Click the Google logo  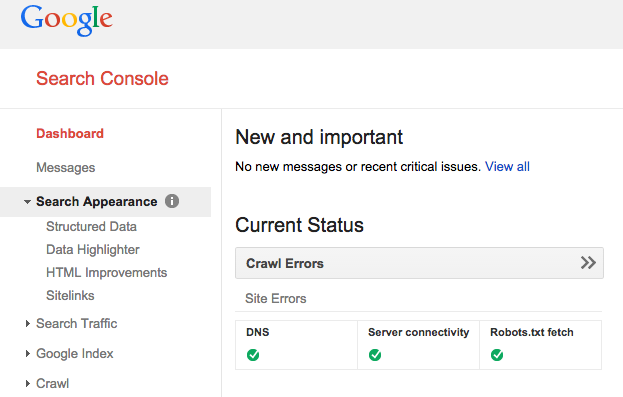66,20
